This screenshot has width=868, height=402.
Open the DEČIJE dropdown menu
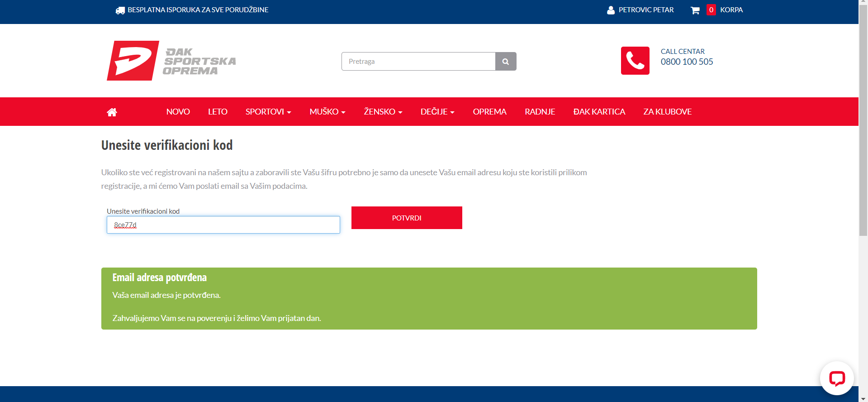coord(437,112)
